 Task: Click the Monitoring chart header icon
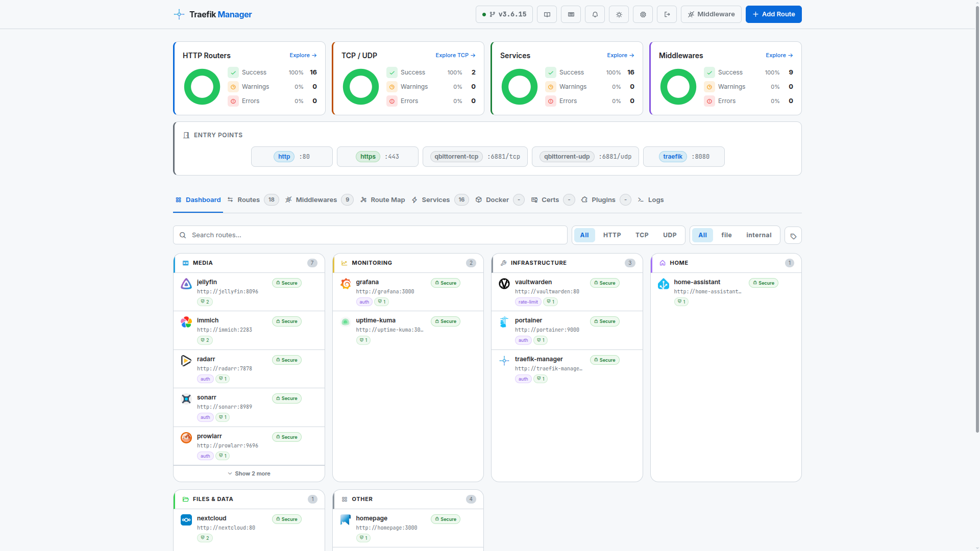pyautogui.click(x=345, y=263)
